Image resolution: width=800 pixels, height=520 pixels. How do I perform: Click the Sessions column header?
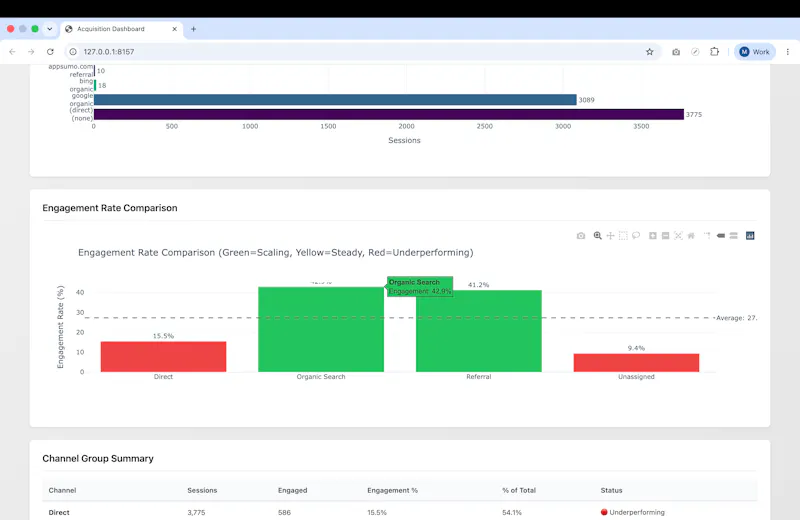pos(202,490)
